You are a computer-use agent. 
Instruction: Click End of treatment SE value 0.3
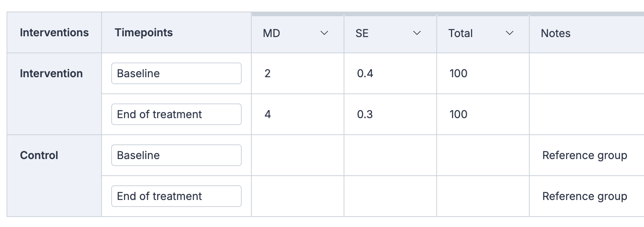[365, 114]
